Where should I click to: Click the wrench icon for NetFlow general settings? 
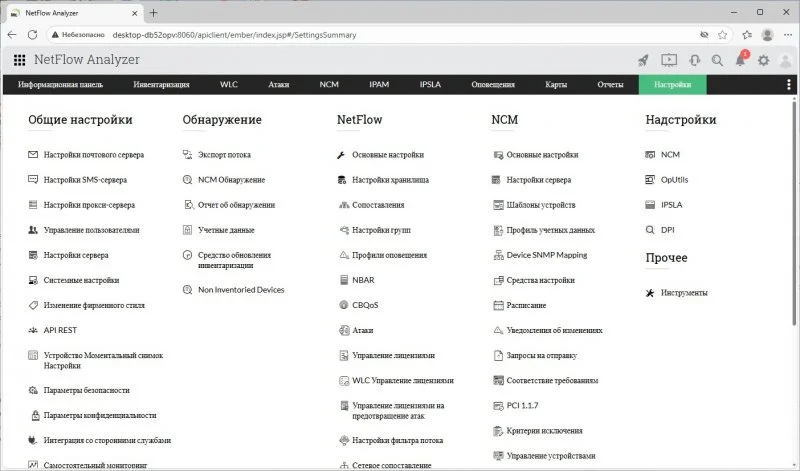click(341, 155)
